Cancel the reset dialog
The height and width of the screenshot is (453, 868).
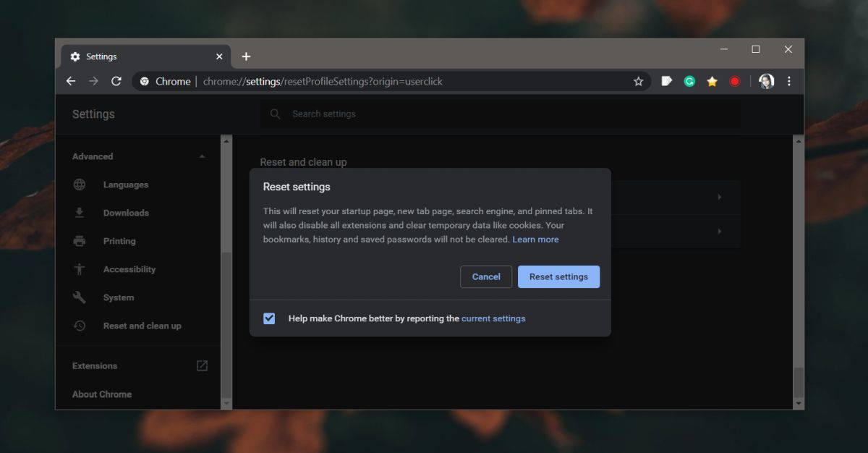point(486,276)
